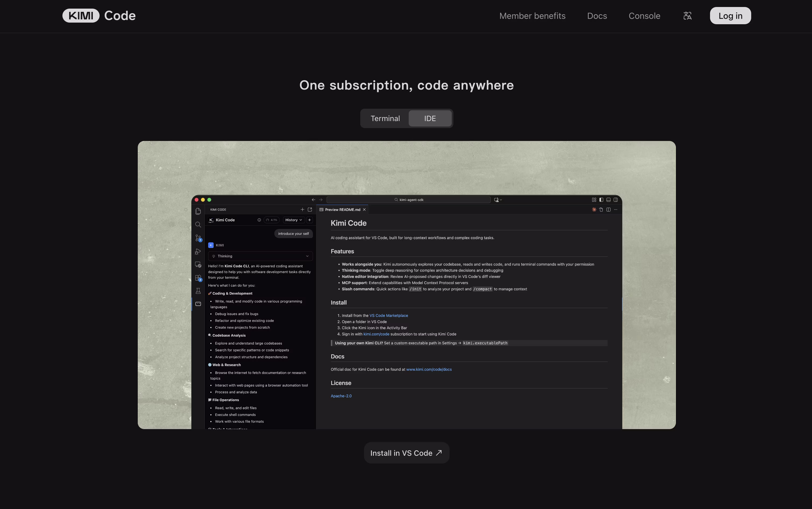Go forward with the IDE title bar arrow
The width and height of the screenshot is (812, 509).
tap(321, 200)
